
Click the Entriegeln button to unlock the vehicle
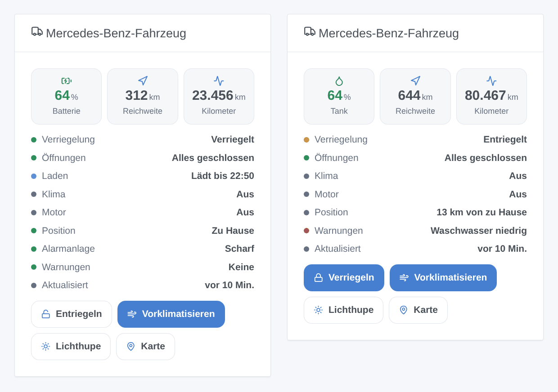click(x=72, y=314)
